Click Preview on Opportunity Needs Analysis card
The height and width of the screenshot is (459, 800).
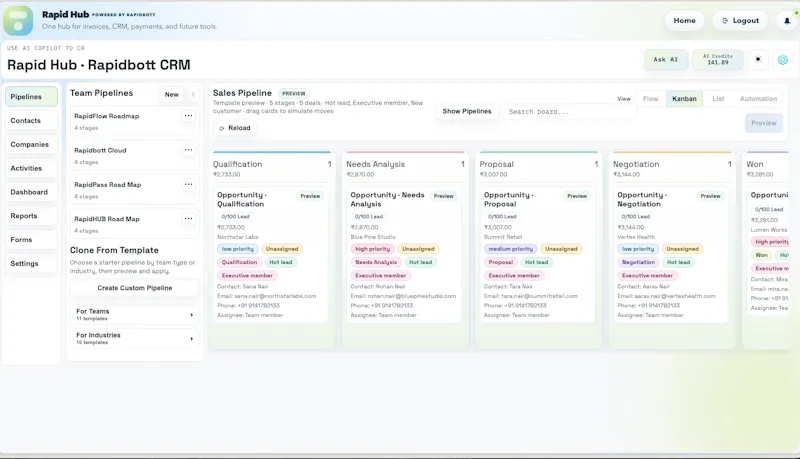(443, 196)
